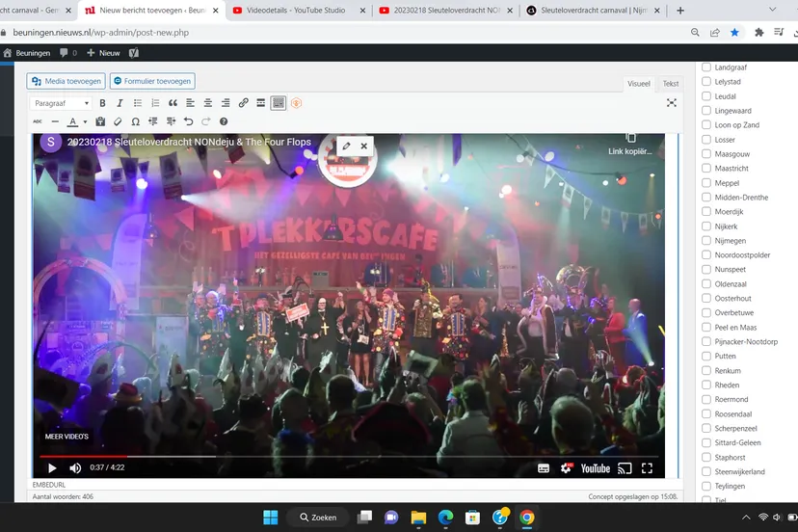This screenshot has height=532, width=798.
Task: Switch to the Tekst editor tab
Action: click(x=671, y=84)
